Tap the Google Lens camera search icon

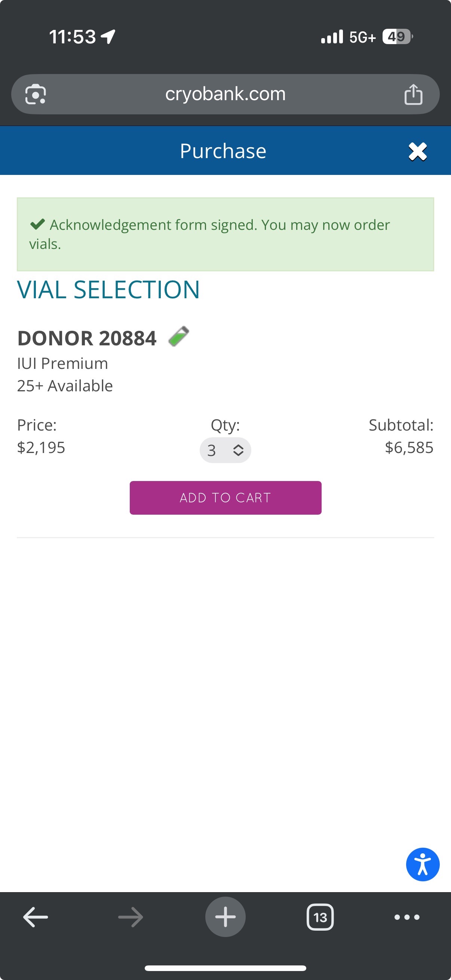pos(36,94)
